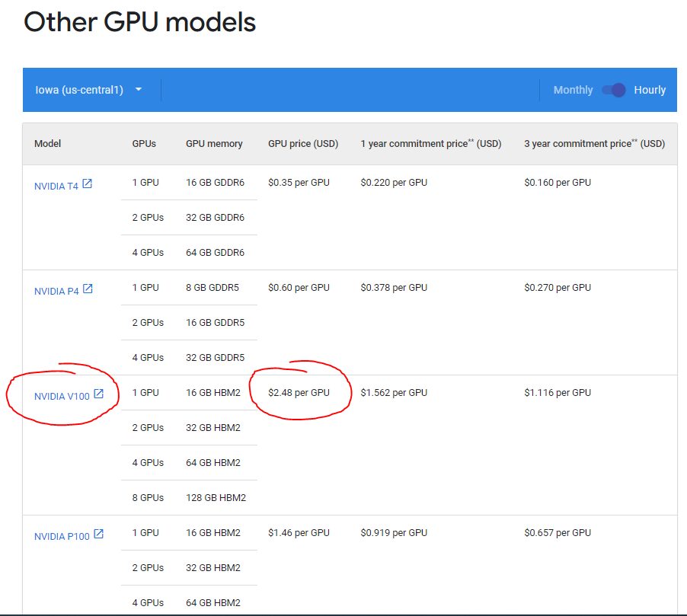
Task: Select the Monthly pricing label
Action: click(573, 90)
